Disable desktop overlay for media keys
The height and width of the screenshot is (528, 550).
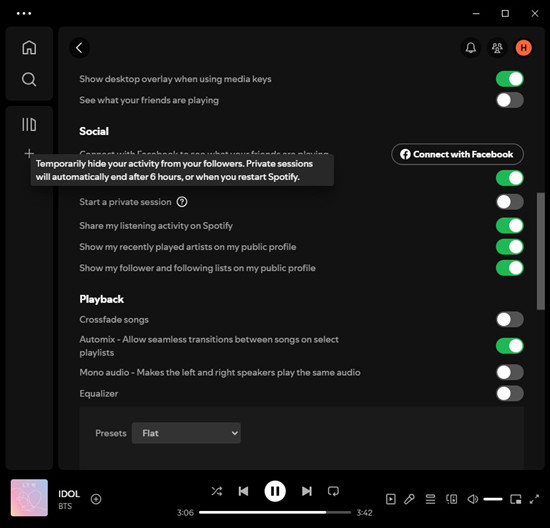click(510, 79)
